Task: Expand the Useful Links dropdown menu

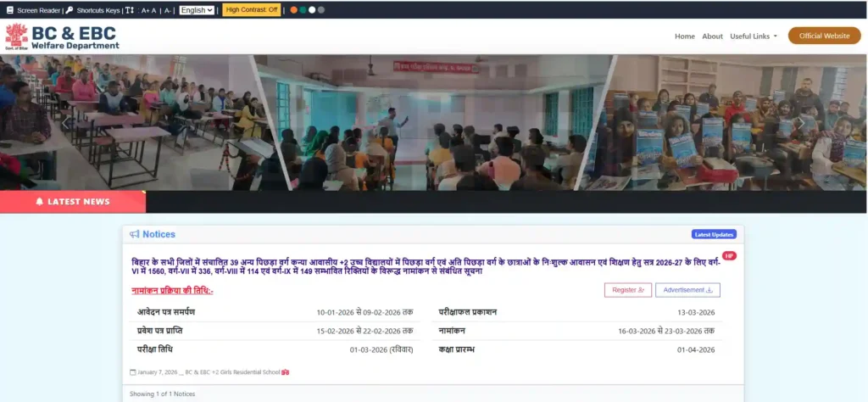Action: [754, 36]
